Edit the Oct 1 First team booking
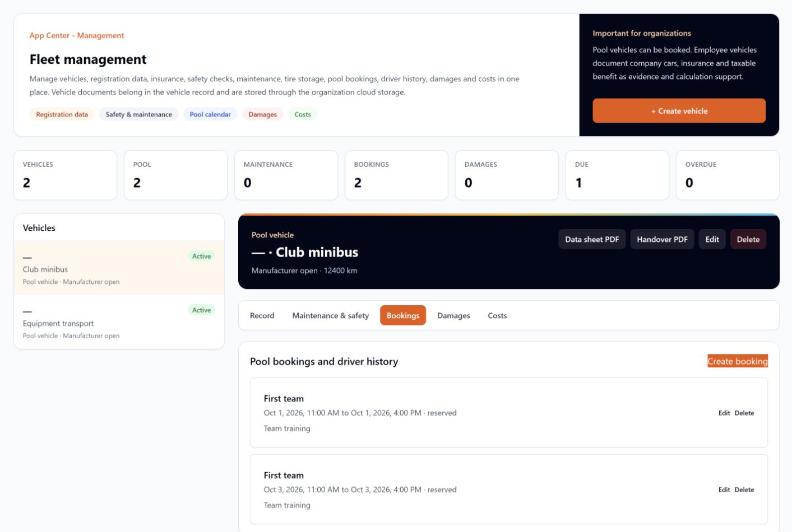 pyautogui.click(x=724, y=413)
